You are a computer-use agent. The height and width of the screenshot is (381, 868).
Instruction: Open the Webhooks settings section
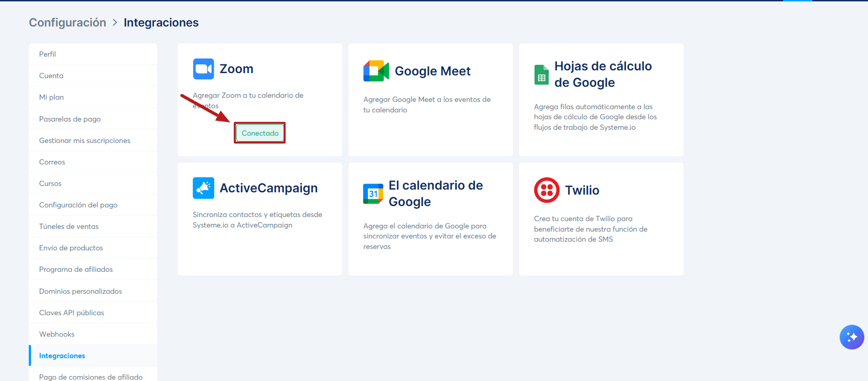pos(93,334)
